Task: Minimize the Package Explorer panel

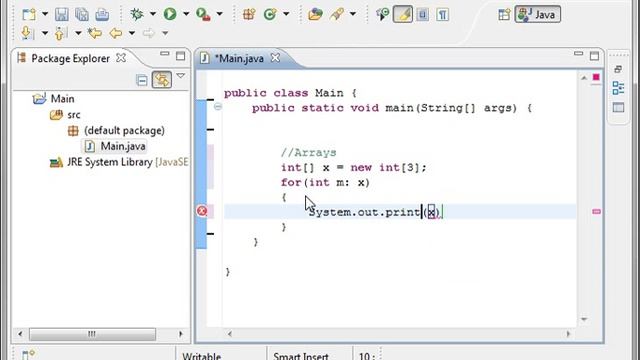Action: click(164, 53)
